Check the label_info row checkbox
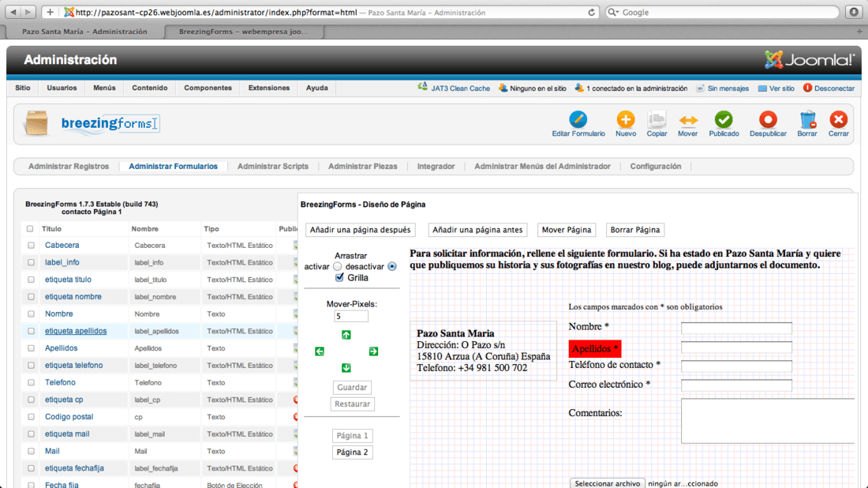 tap(31, 262)
